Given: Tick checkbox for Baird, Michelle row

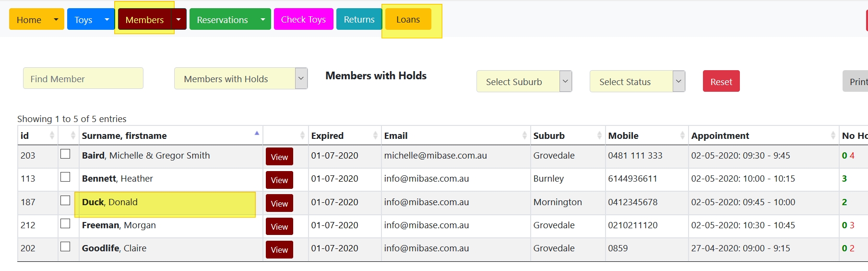Looking at the screenshot, I should point(65,154).
